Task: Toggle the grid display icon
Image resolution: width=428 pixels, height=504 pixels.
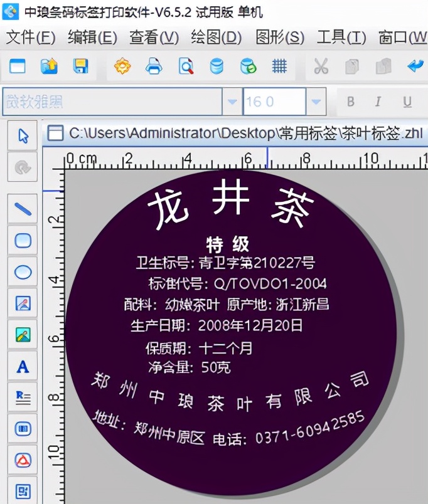Action: coord(279,66)
